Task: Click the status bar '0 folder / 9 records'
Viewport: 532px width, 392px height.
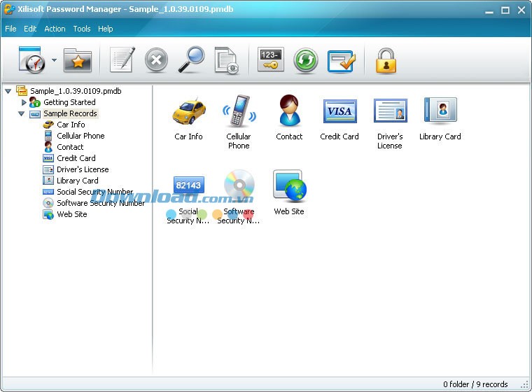Action: [x=475, y=384]
